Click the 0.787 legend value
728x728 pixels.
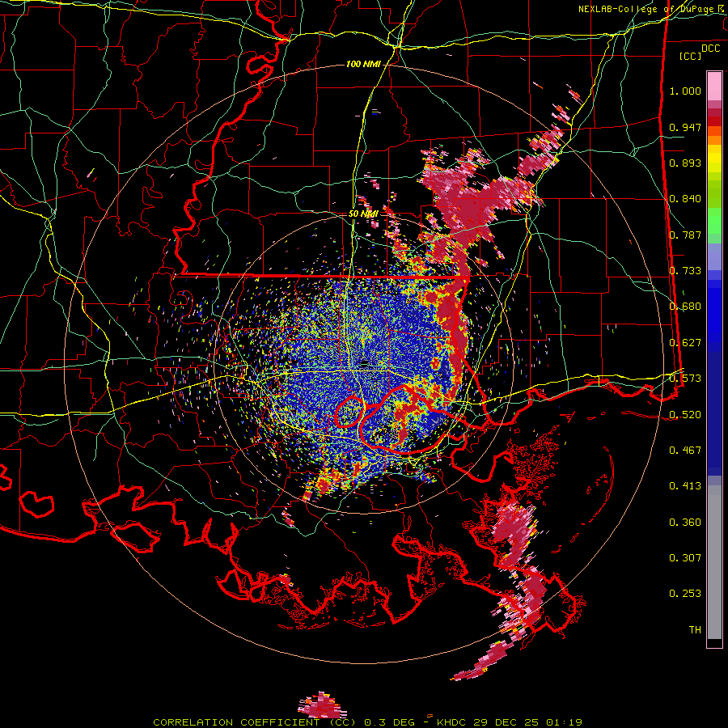click(x=685, y=235)
